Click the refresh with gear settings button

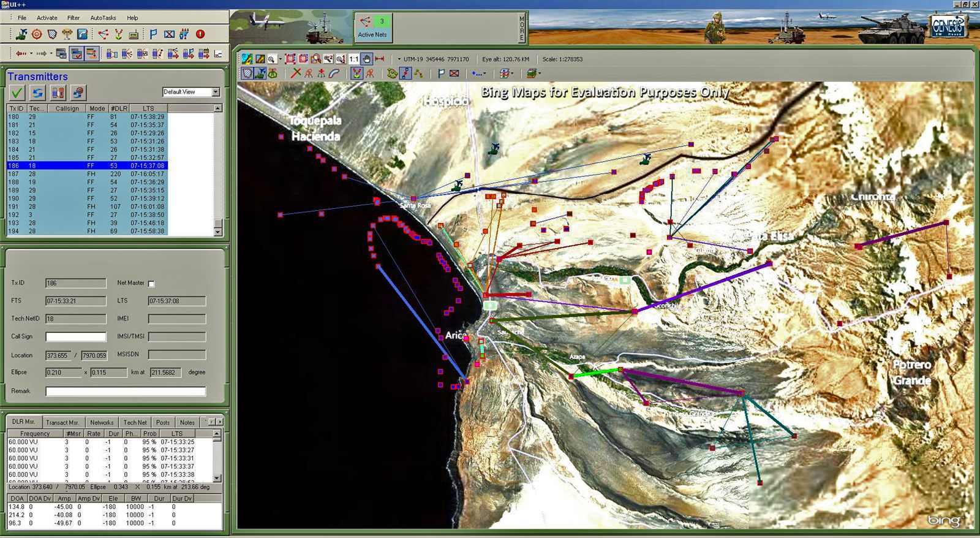(x=78, y=93)
